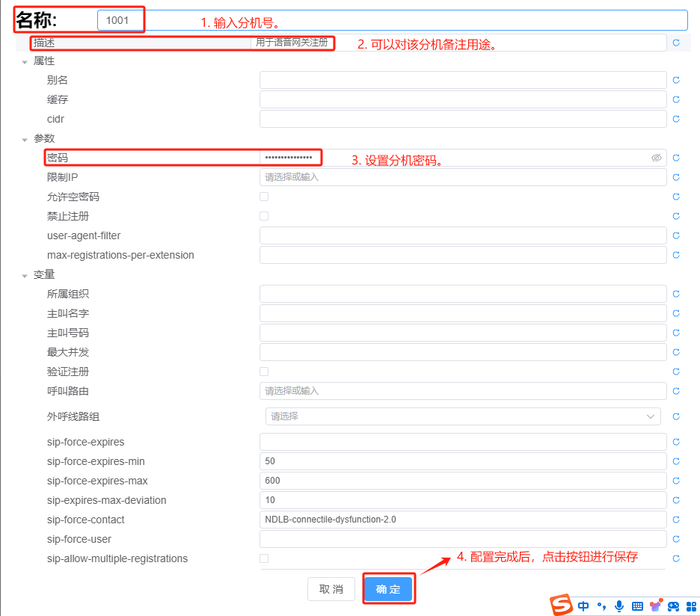Screen dimensions: 700x616
Task: Click the refresh icon next to sip-force-contact
Action: [676, 520]
